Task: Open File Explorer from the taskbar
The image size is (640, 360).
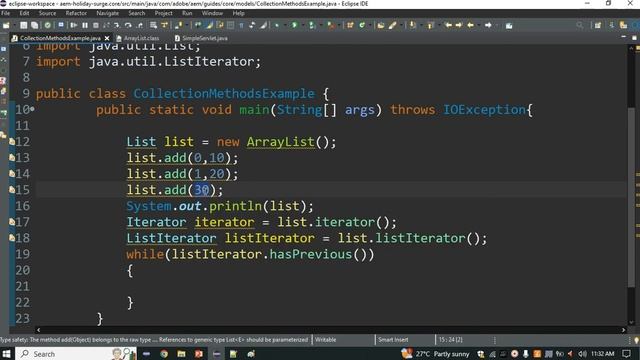Action: point(182,354)
